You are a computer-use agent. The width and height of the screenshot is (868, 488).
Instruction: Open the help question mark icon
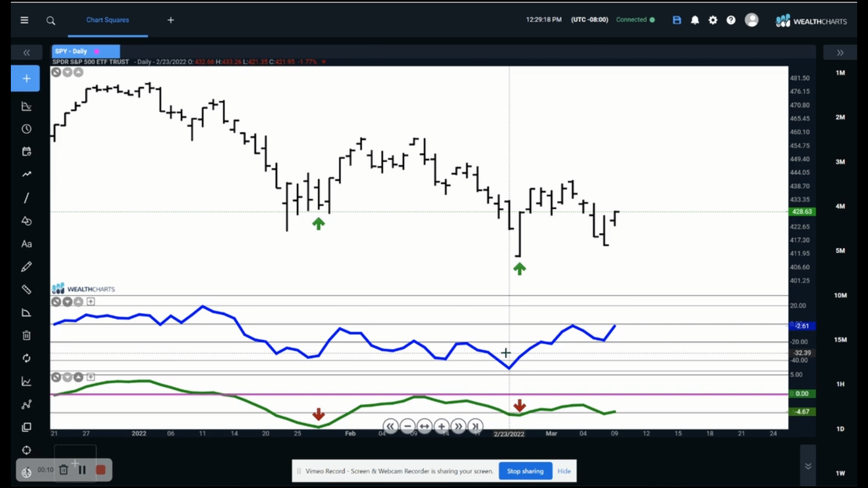(x=731, y=20)
